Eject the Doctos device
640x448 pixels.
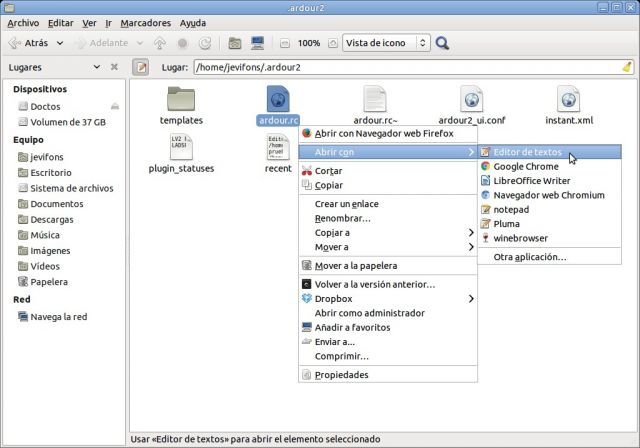point(116,106)
